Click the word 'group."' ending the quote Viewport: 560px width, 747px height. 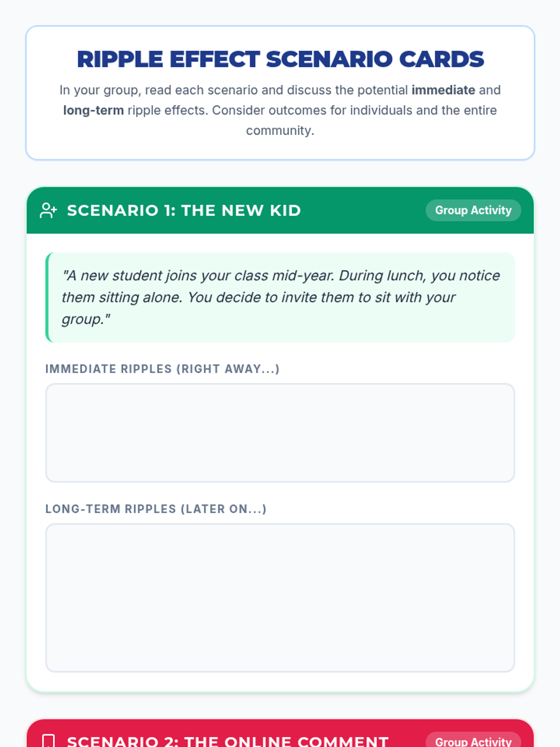pos(86,319)
